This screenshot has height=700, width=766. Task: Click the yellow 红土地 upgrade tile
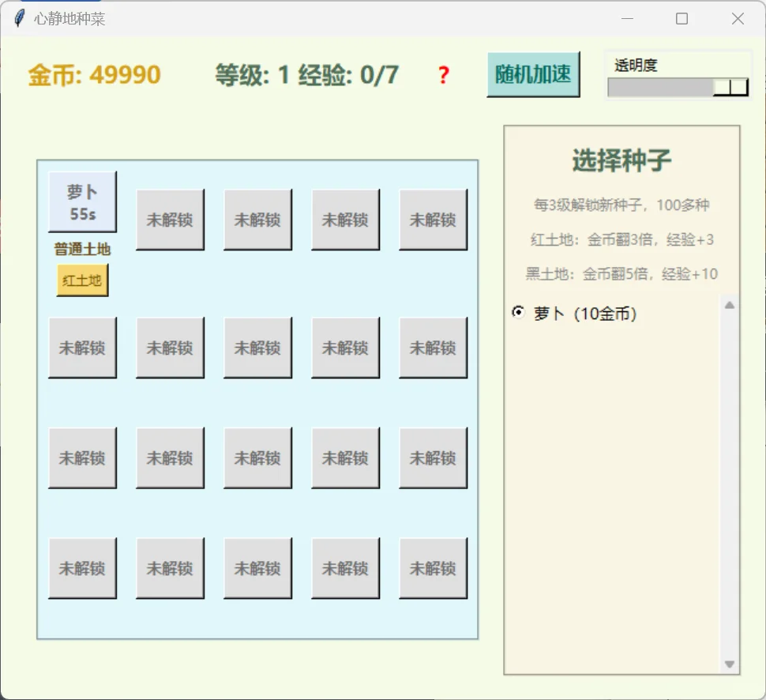point(81,280)
